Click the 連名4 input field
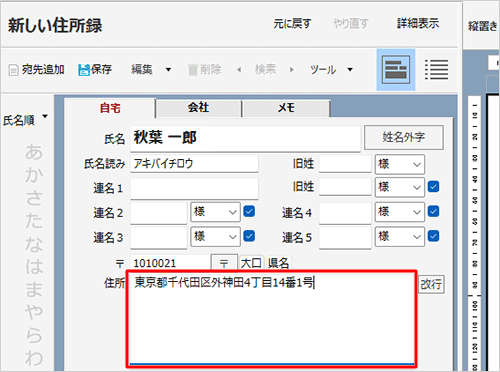500x372 pixels. [x=345, y=213]
